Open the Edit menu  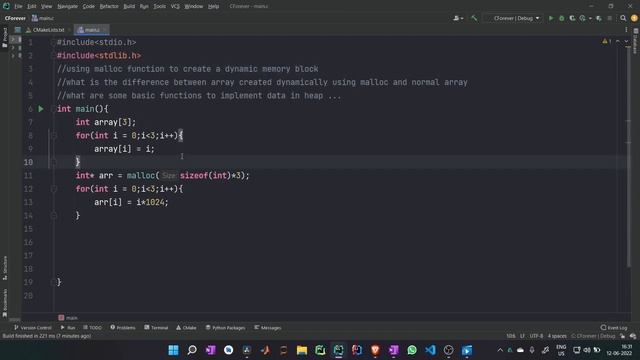pyautogui.click(x=31, y=6)
